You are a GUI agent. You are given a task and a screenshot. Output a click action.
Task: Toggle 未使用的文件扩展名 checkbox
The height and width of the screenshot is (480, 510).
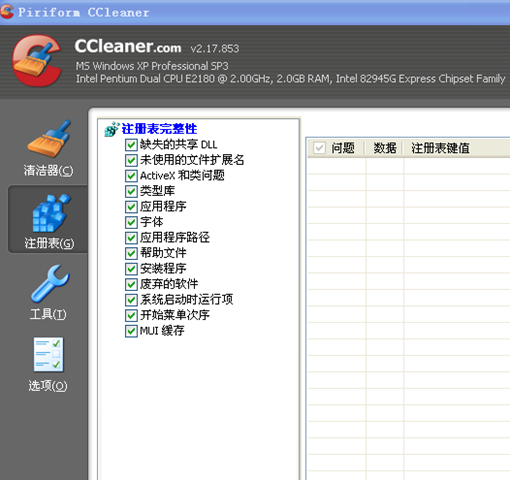coord(131,160)
